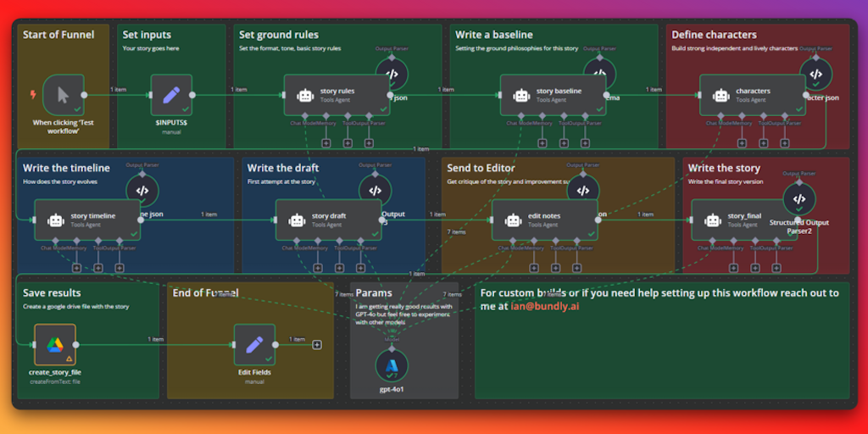Add Memory to story baseline agent
This screenshot has width=868, height=434.
[542, 142]
